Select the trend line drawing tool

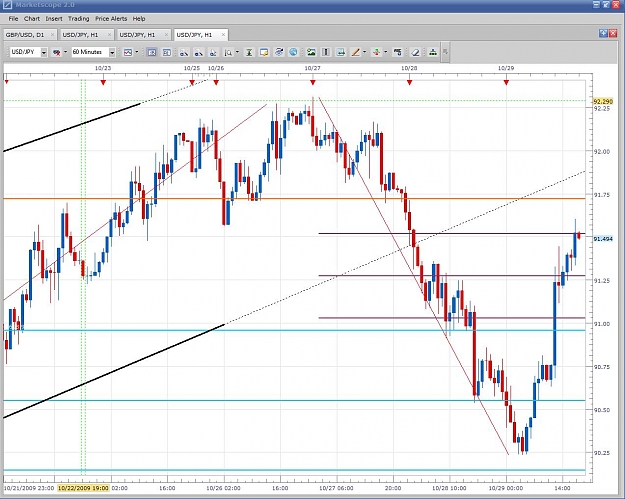coord(356,52)
